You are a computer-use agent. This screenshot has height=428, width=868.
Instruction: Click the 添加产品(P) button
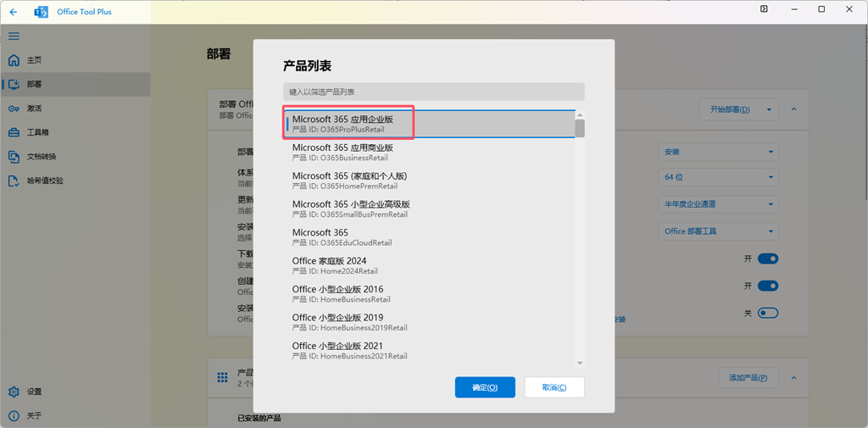(748, 378)
